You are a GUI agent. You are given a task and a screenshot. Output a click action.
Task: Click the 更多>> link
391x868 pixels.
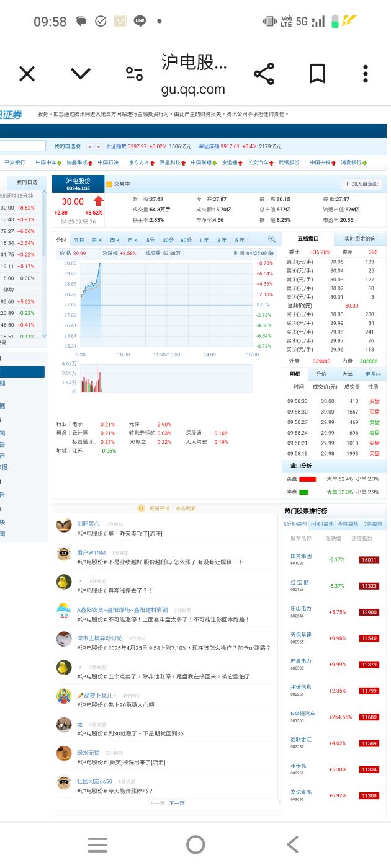(373, 374)
